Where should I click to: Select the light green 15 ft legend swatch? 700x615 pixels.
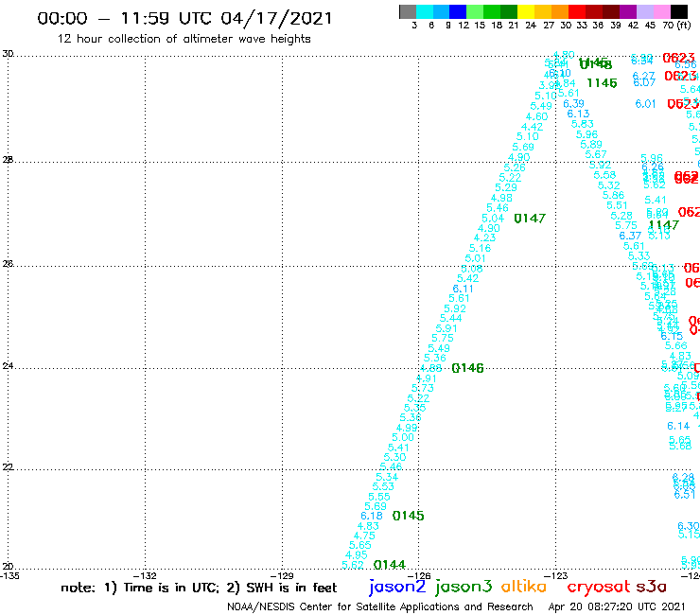tap(475, 11)
